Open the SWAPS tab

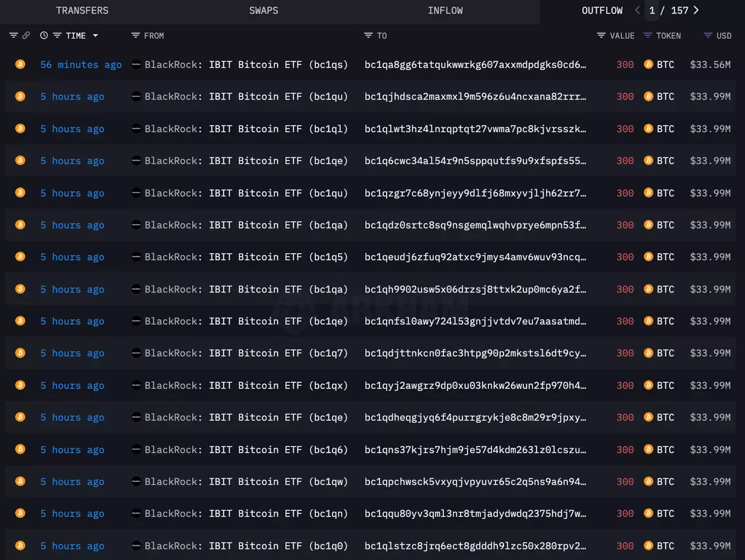264,11
